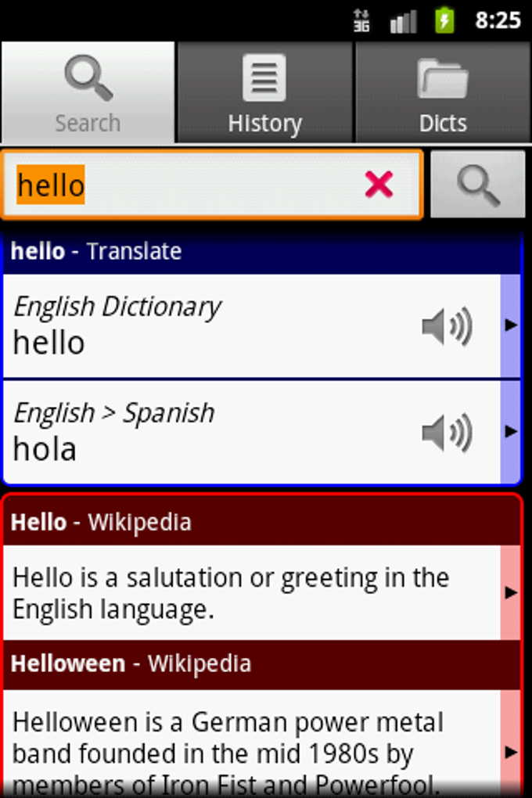
Task: Open the Helloween - Wikipedia header
Action: pyautogui.click(x=261, y=664)
